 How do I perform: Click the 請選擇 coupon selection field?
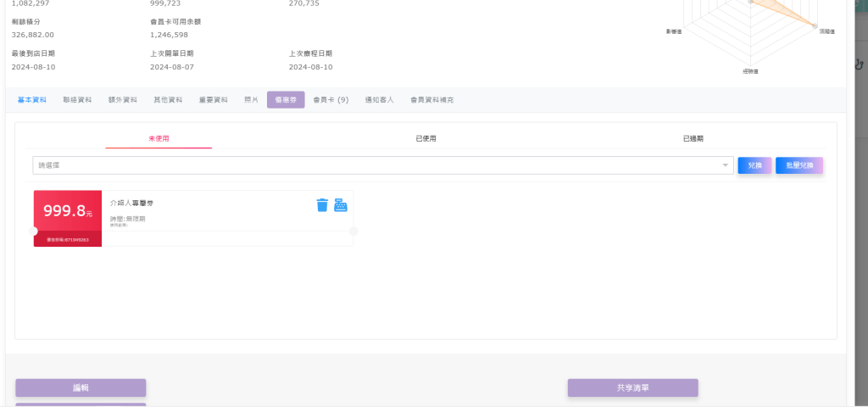coord(381,165)
